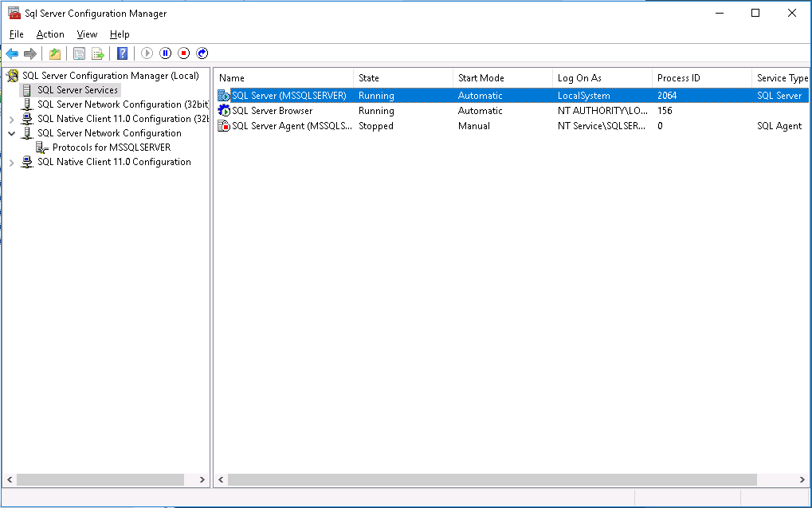Click the blue Back arrow in toolbar

coord(12,53)
